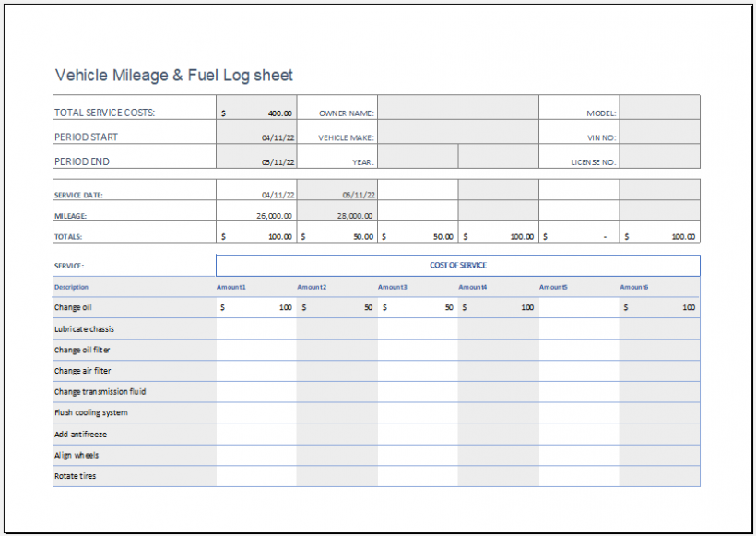
Task: Click the Vehicle Mileage & Fuel Log title
Action: tap(174, 76)
